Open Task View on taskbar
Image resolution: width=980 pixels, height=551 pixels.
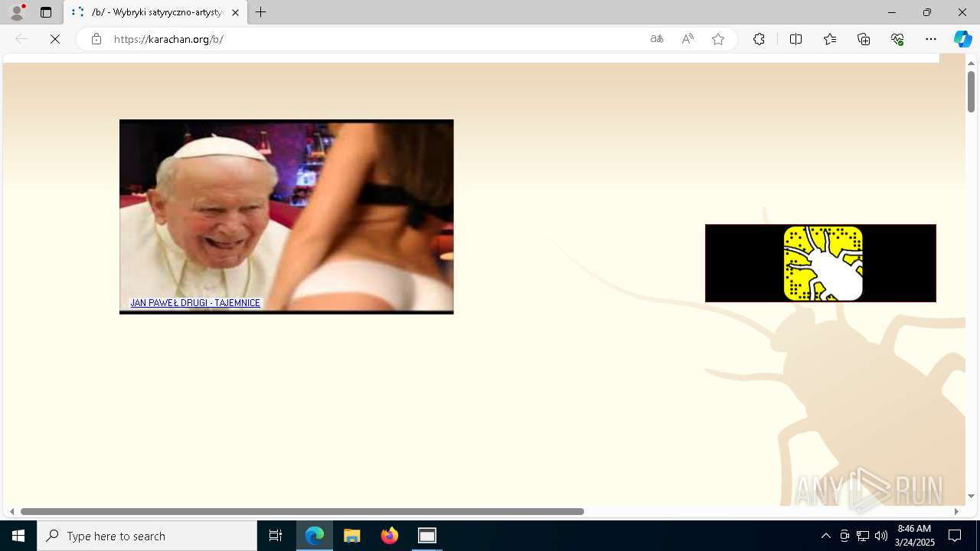point(276,536)
